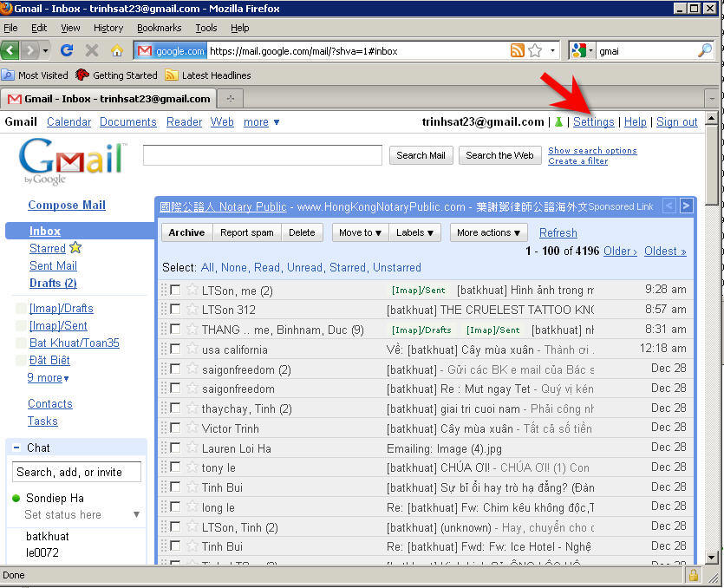This screenshot has width=724, height=588.
Task: Check the saigonfreedom (2) conversation box
Action: (x=175, y=368)
